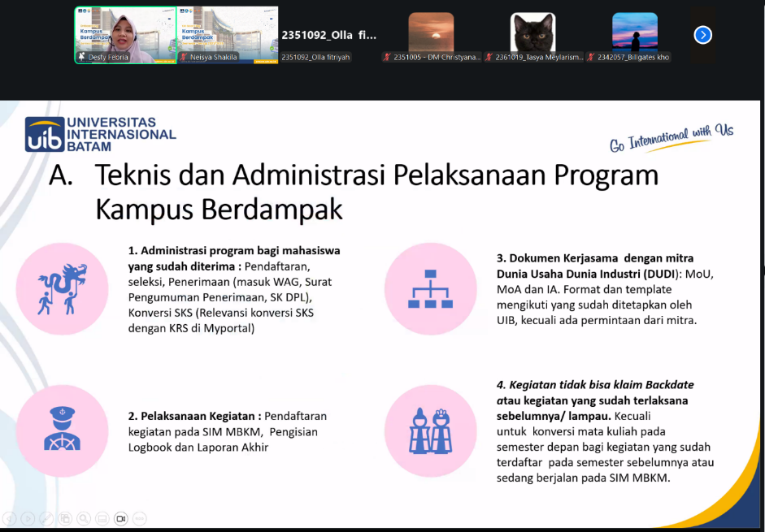Select Billgates kho's silhouette avatar tile
Screen dimensions: 765x532
634,33
